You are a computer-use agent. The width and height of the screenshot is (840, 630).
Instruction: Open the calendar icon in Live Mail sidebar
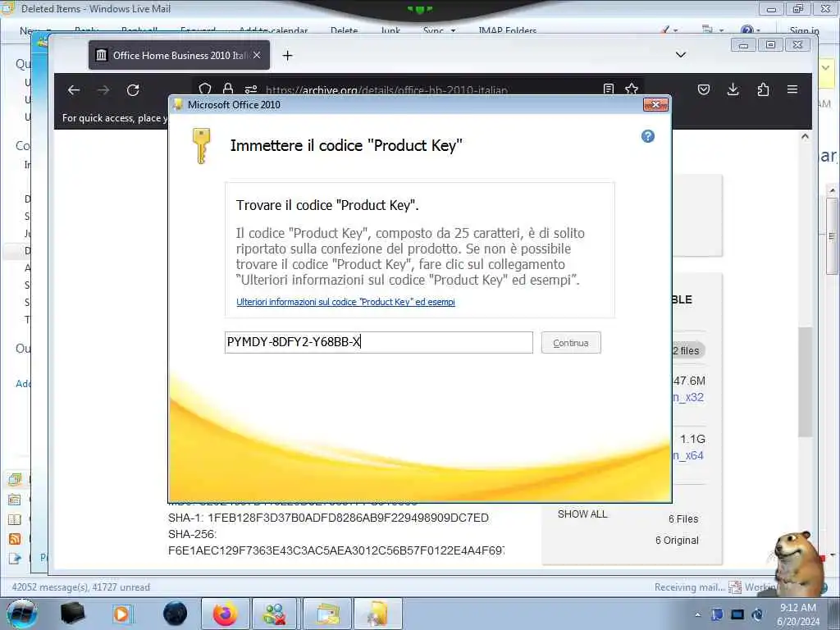(15, 500)
